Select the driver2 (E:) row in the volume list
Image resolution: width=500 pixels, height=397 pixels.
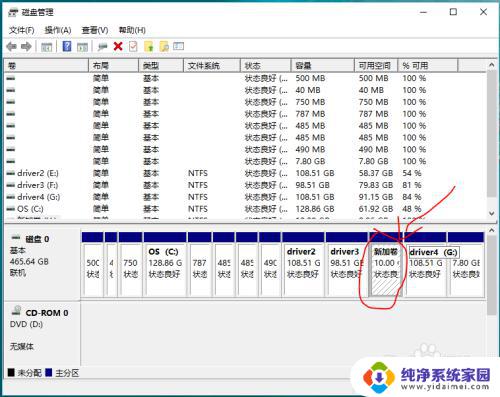click(x=245, y=173)
